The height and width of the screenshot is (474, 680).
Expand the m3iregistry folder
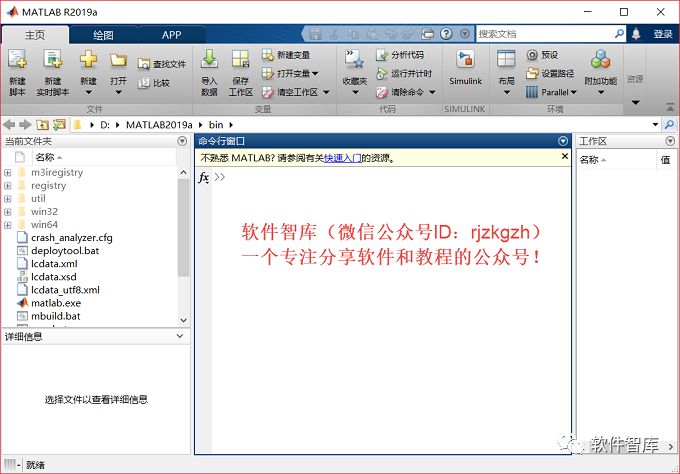7,173
